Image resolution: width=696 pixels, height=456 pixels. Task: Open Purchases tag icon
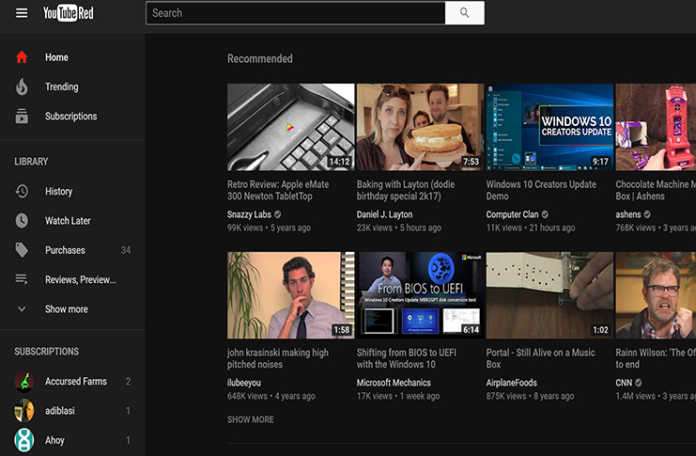22,250
